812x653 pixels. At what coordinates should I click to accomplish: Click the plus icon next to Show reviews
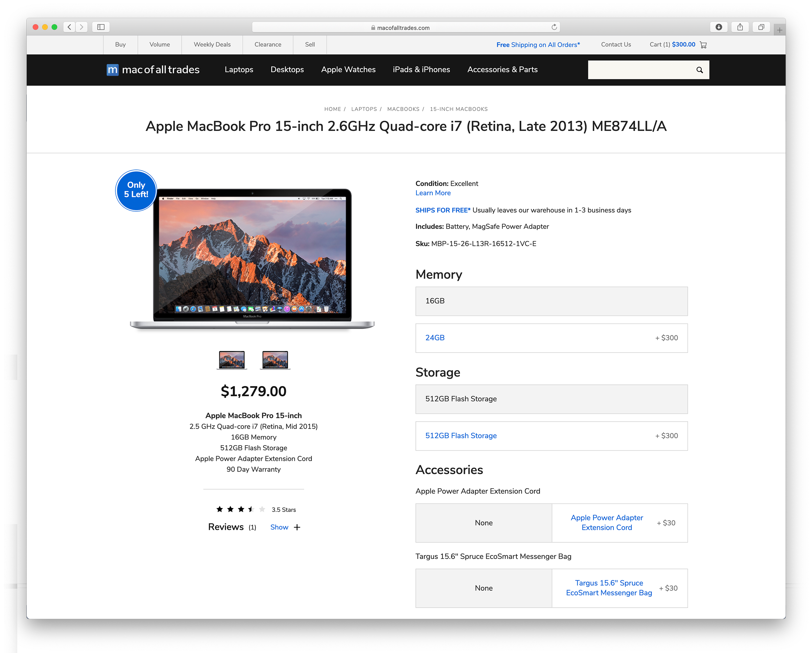pos(297,527)
